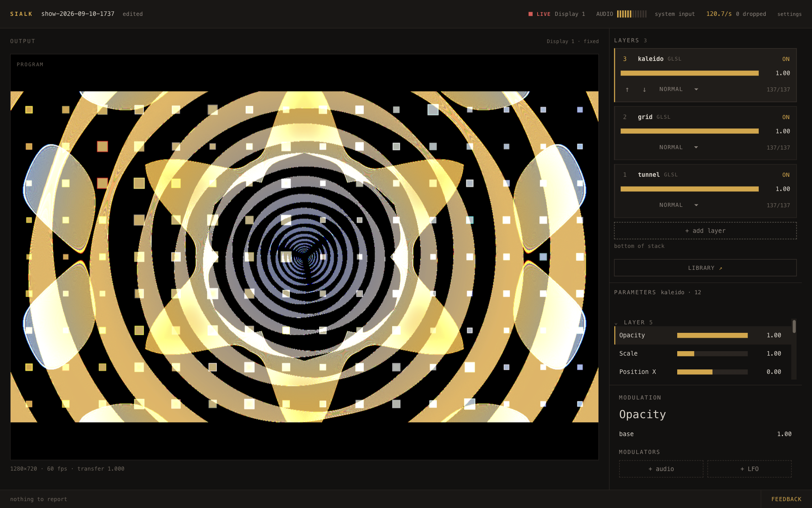Image resolution: width=812 pixels, height=508 pixels.
Task: Click Display 1 next to LIVE
Action: 570,14
